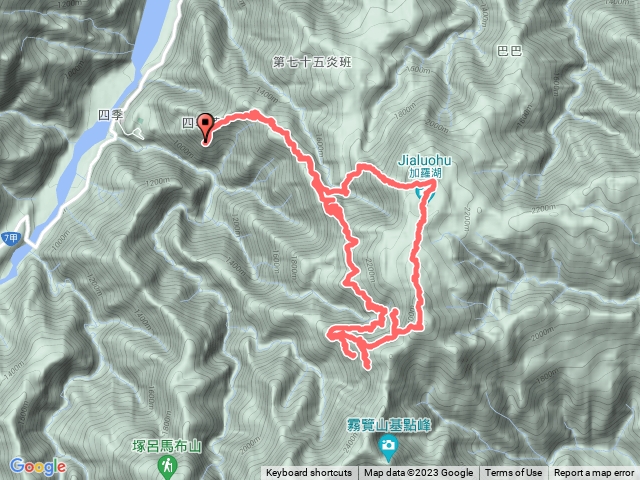The image size is (640, 480).
Task: Click the 四季 village label
Action: pyautogui.click(x=110, y=115)
